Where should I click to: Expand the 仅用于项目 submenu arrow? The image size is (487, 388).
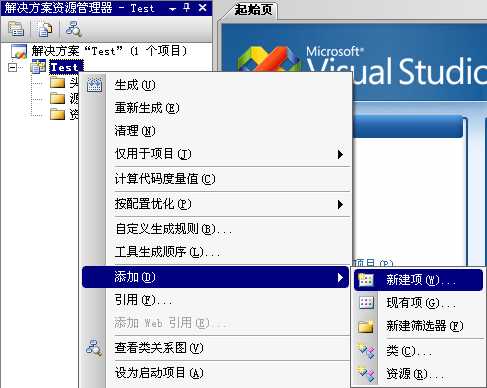[340, 154]
